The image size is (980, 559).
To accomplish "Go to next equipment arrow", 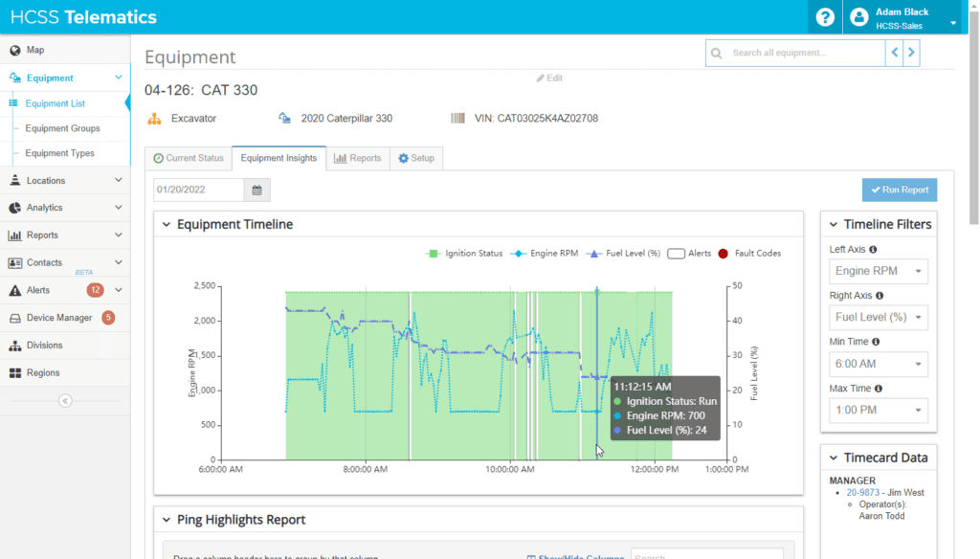I will coord(911,54).
